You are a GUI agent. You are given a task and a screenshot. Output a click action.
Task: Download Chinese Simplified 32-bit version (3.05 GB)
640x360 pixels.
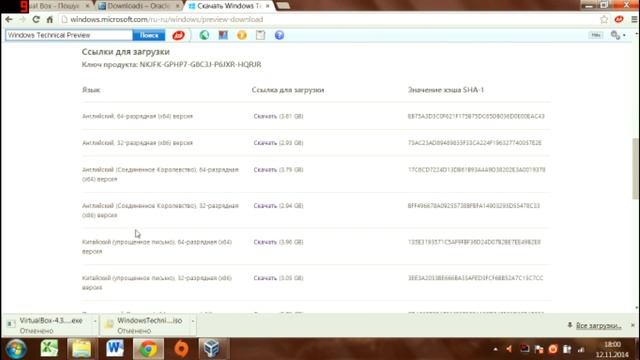(265, 278)
